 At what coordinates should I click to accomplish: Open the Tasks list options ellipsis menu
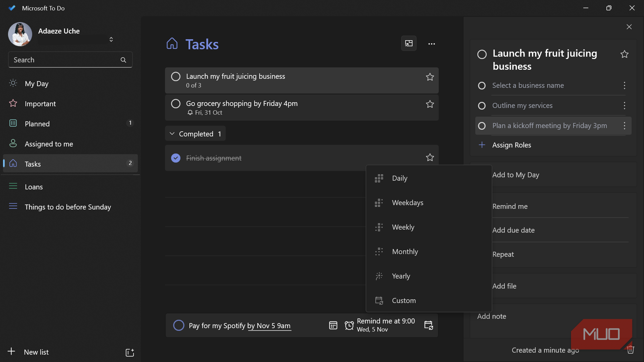[x=431, y=44]
